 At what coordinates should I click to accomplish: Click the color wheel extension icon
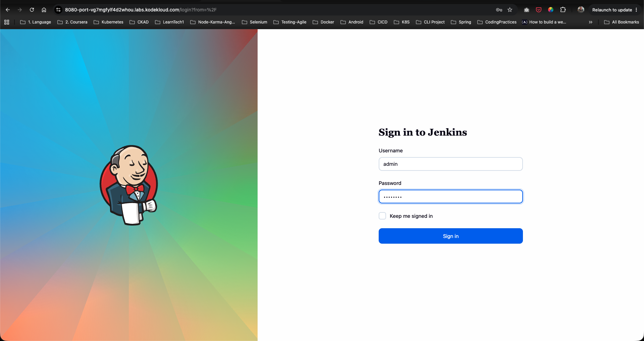(551, 10)
